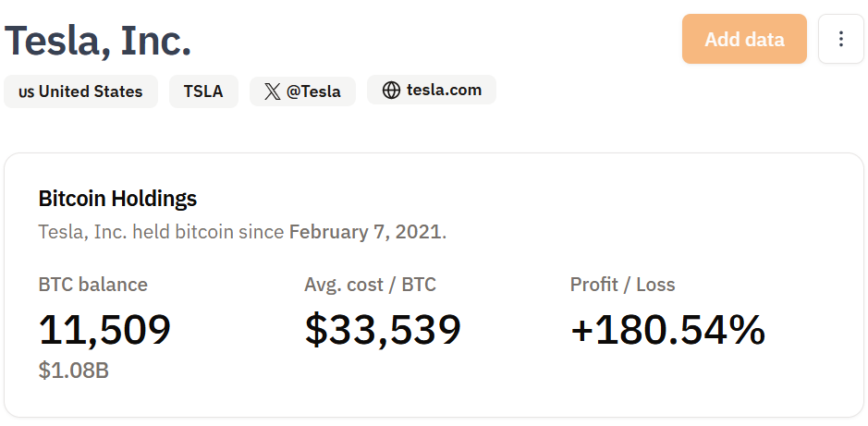
Task: Click the X logo icon
Action: click(272, 91)
